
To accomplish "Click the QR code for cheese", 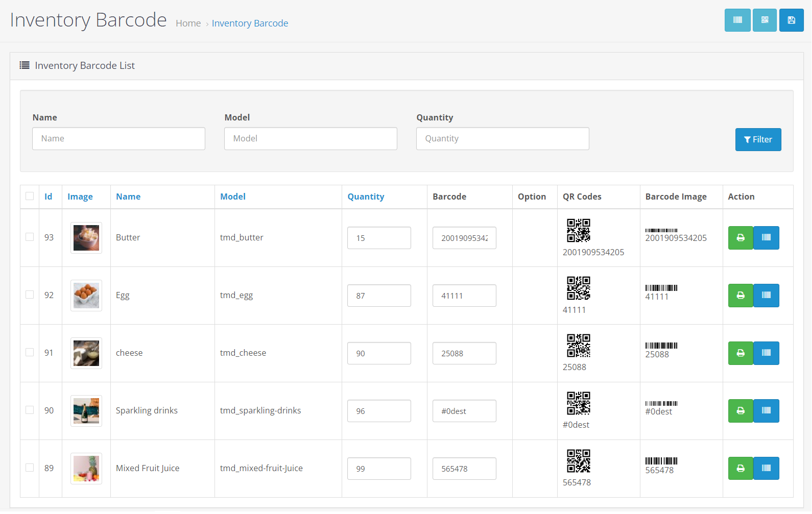I will (579, 346).
